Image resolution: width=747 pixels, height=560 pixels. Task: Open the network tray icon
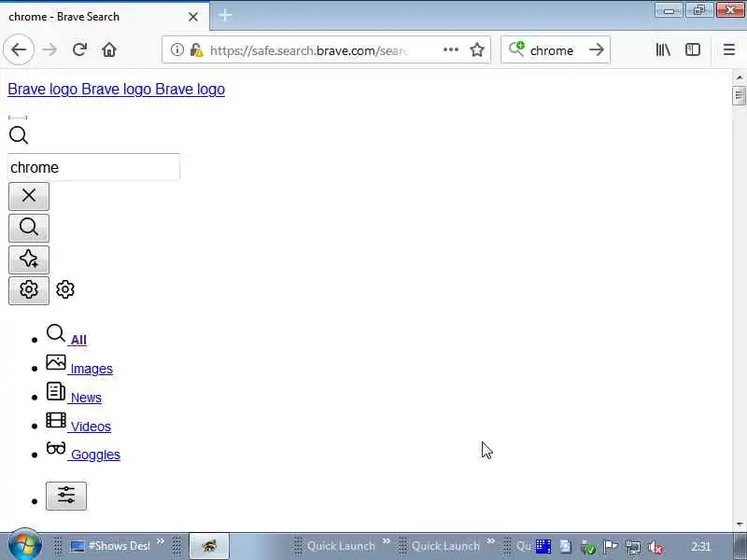click(x=633, y=547)
